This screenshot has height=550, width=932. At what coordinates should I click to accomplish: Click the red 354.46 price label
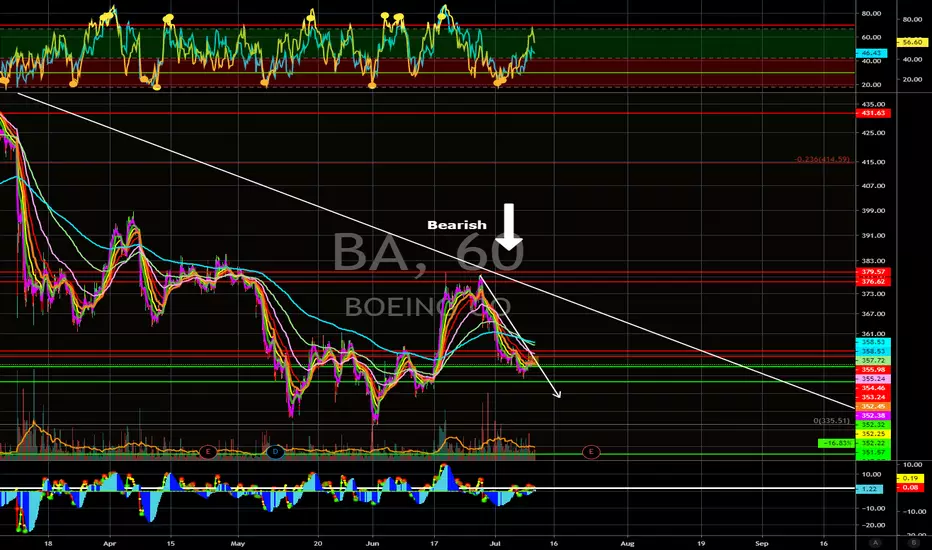coord(873,388)
